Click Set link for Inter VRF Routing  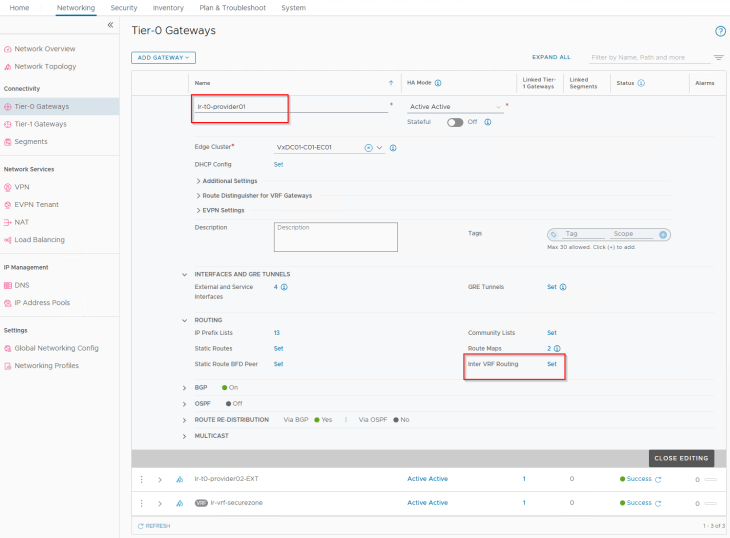pyautogui.click(x=551, y=364)
